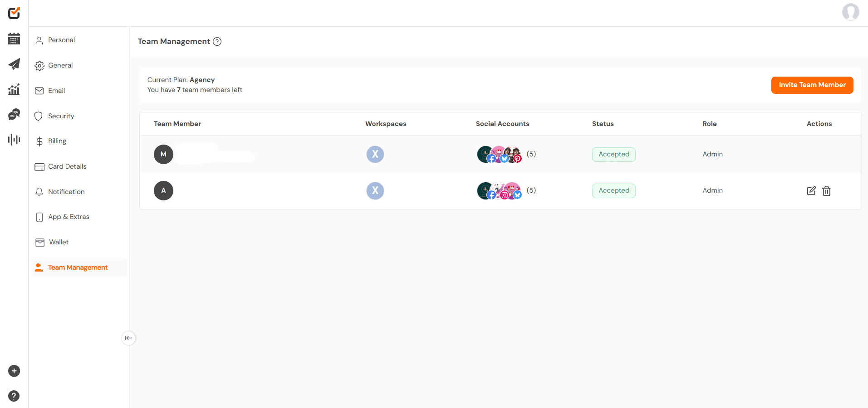Collapse the settings sidebar with arrow button

tap(129, 338)
